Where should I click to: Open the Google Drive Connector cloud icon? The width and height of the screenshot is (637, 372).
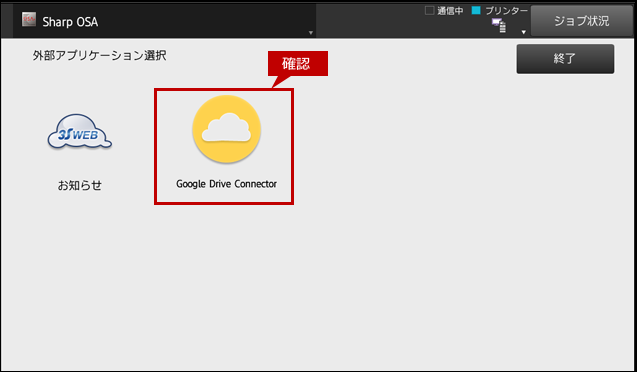click(226, 129)
